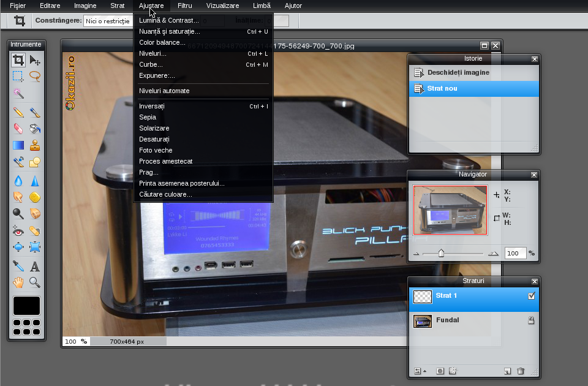This screenshot has height=386, width=588.
Task: Click Strat nou history entry
Action: click(474, 88)
